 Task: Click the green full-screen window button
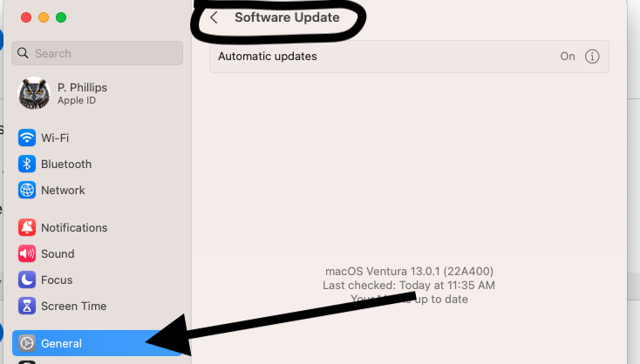[61, 17]
